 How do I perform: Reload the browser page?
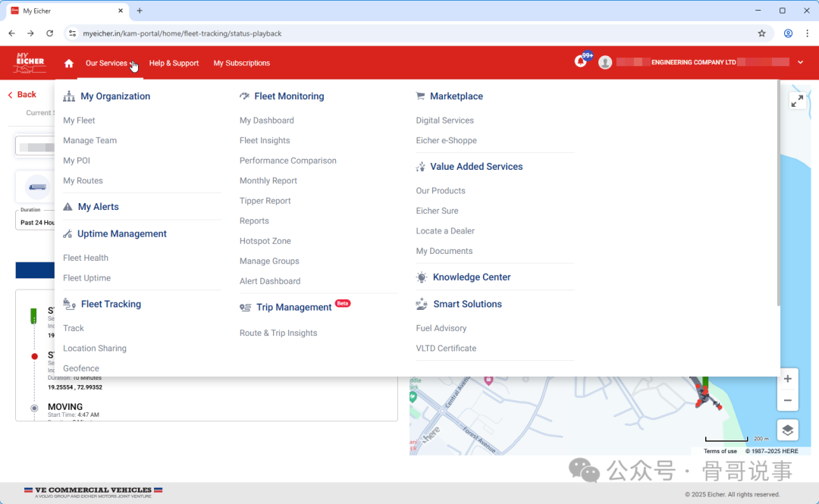(49, 33)
